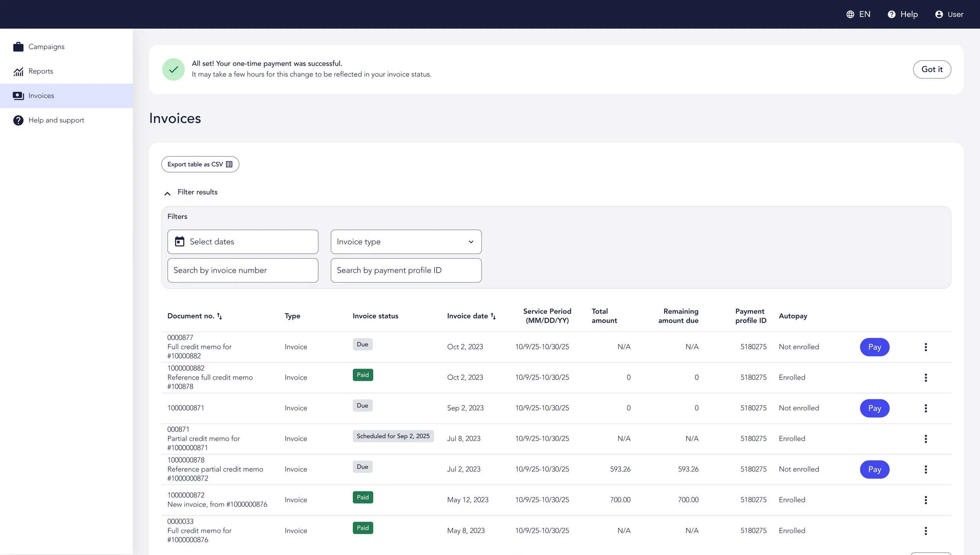Focus Search by payment profile ID field
The image size is (980, 555).
(406, 270)
